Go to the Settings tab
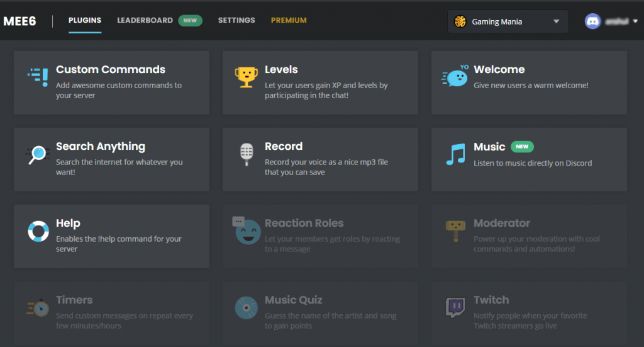Image resolution: width=644 pixels, height=347 pixels. [236, 20]
